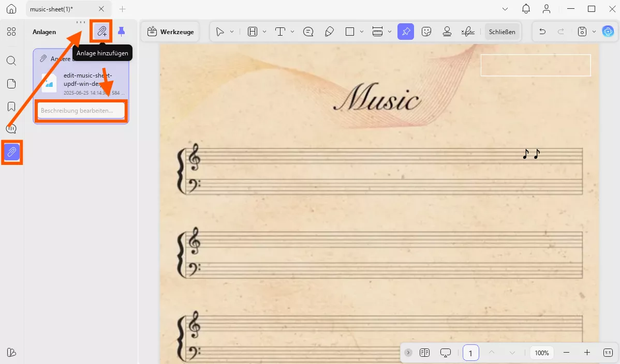This screenshot has width=620, height=364.
Task: Click the file name edit-music-sheet-updf-win-de
Action: coord(88,80)
